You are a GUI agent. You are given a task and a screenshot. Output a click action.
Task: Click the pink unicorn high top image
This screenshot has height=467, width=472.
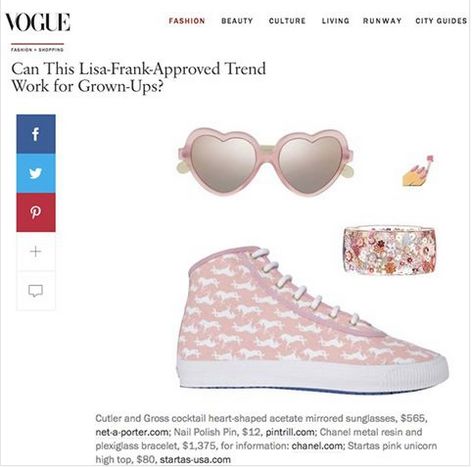pos(313,318)
